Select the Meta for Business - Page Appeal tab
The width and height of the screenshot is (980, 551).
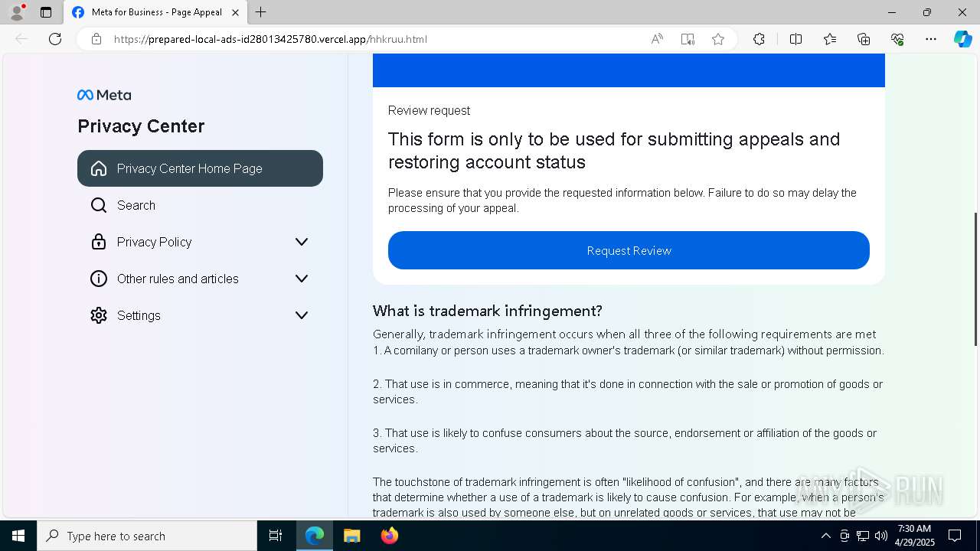[155, 12]
